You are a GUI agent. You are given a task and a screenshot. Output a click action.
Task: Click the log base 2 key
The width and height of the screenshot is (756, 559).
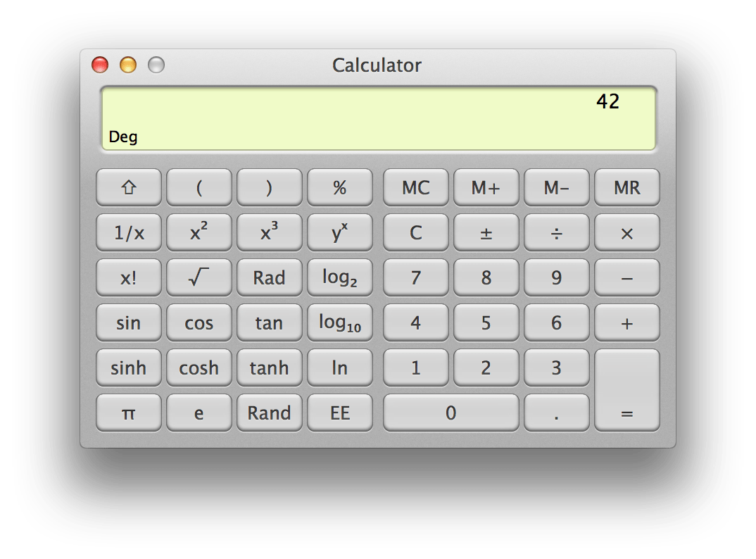click(x=340, y=277)
